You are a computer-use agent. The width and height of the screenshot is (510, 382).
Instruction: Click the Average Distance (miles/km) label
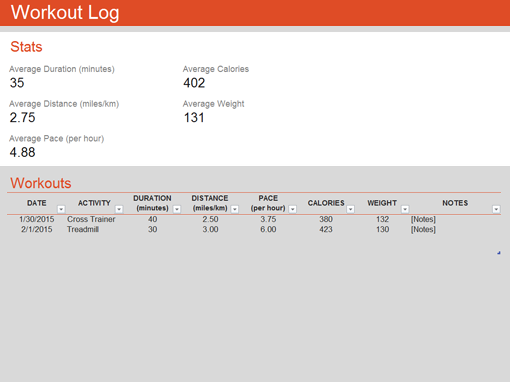tap(64, 104)
